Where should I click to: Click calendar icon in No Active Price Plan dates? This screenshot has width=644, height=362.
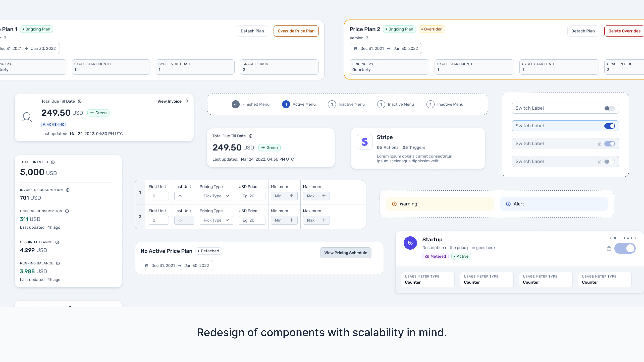147,266
